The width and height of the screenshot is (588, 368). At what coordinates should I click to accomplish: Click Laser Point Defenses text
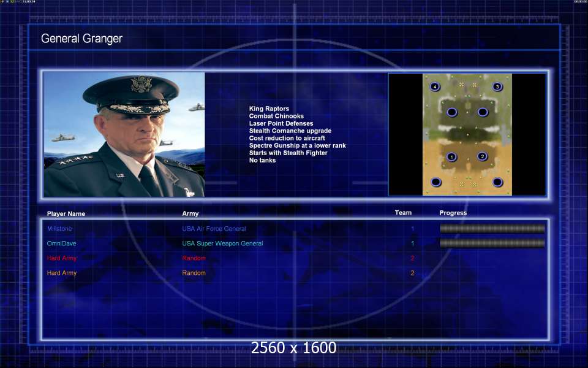[x=281, y=123]
